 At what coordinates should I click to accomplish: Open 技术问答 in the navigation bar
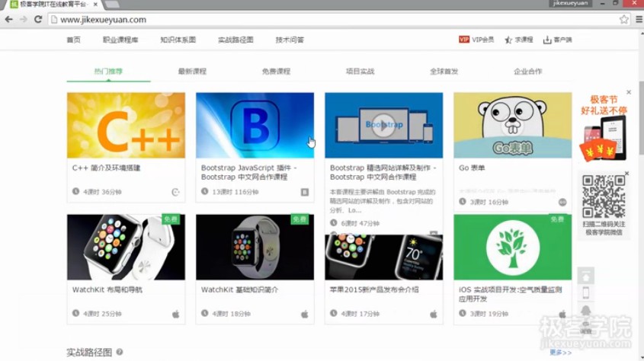[x=290, y=40]
